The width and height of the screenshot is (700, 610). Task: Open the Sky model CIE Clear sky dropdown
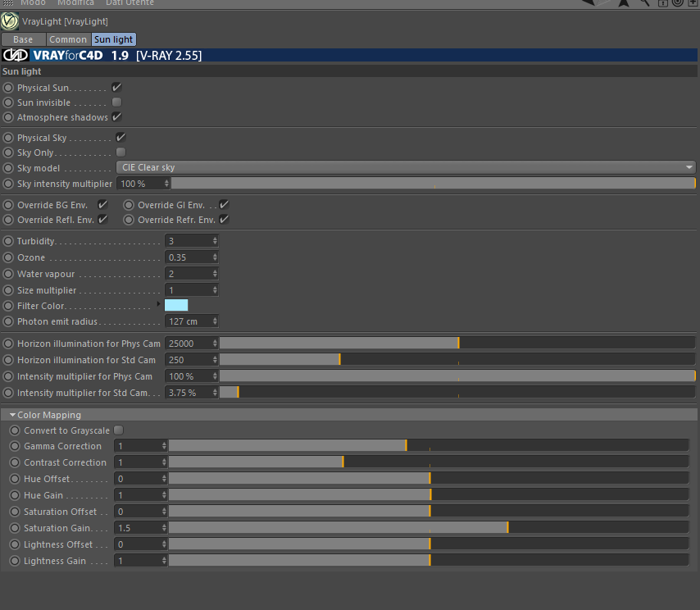point(406,167)
